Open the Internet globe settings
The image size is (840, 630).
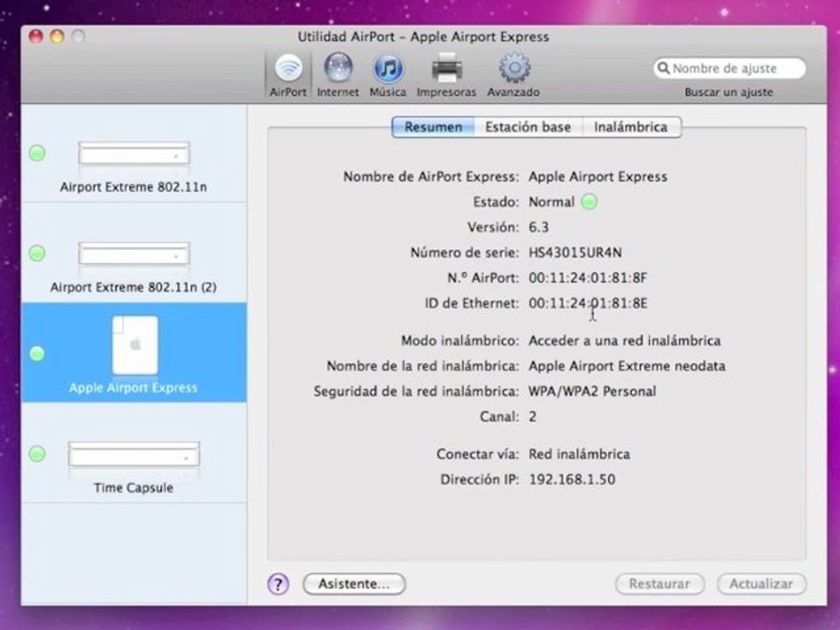(338, 75)
